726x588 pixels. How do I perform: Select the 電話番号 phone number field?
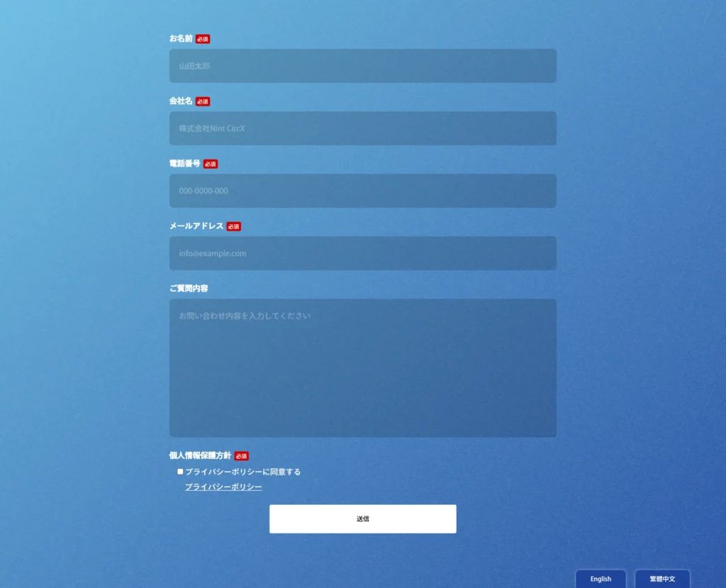pyautogui.click(x=362, y=191)
